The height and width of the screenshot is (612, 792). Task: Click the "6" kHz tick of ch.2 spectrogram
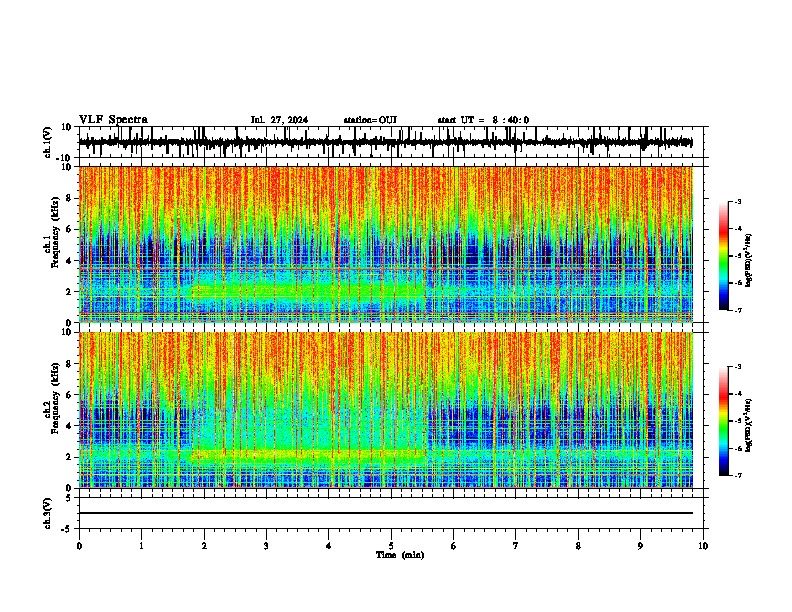(70, 394)
